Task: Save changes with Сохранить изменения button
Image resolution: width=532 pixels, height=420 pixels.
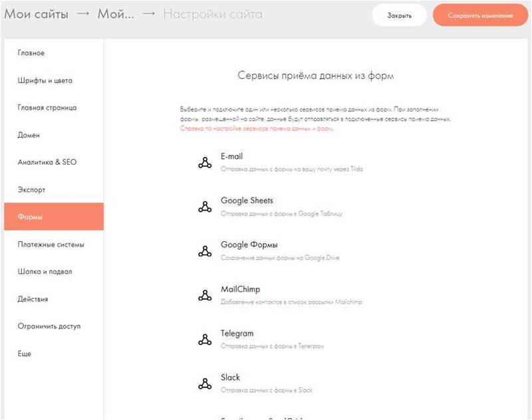Action: [x=480, y=15]
